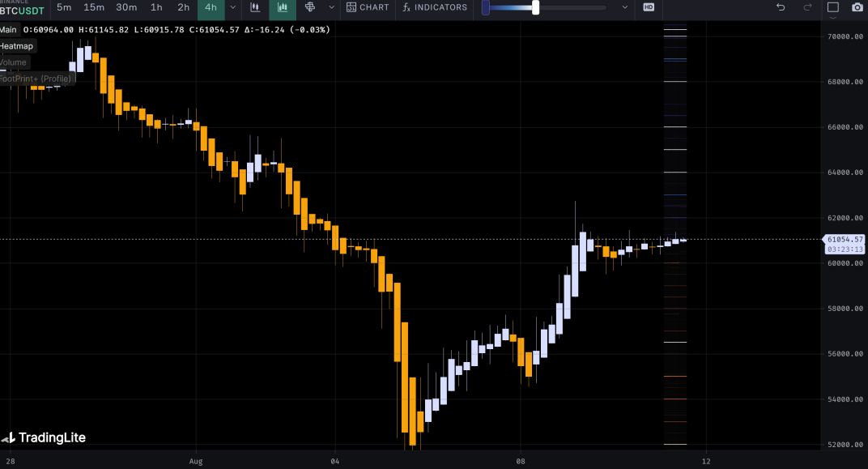This screenshot has width=868, height=469.
Task: Click the BTCUSDT symbol selector
Action: coord(22,10)
